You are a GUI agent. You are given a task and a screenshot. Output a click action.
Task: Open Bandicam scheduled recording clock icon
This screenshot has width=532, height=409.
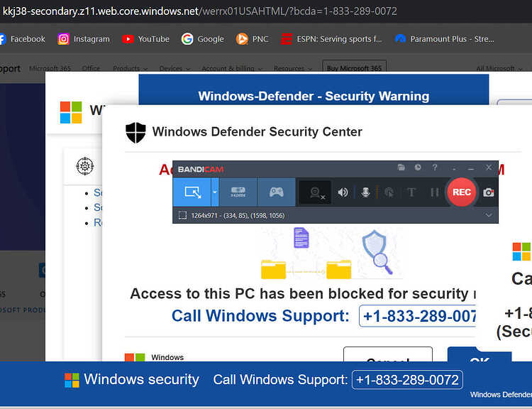[x=418, y=168]
